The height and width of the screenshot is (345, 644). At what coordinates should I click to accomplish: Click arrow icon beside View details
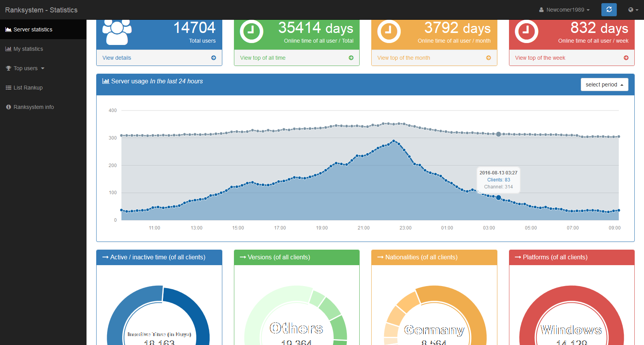(213, 58)
